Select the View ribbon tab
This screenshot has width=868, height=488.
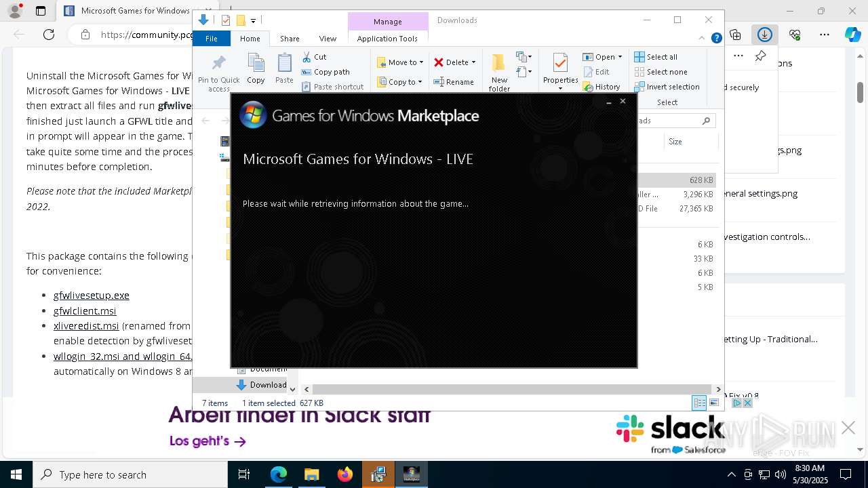click(328, 39)
